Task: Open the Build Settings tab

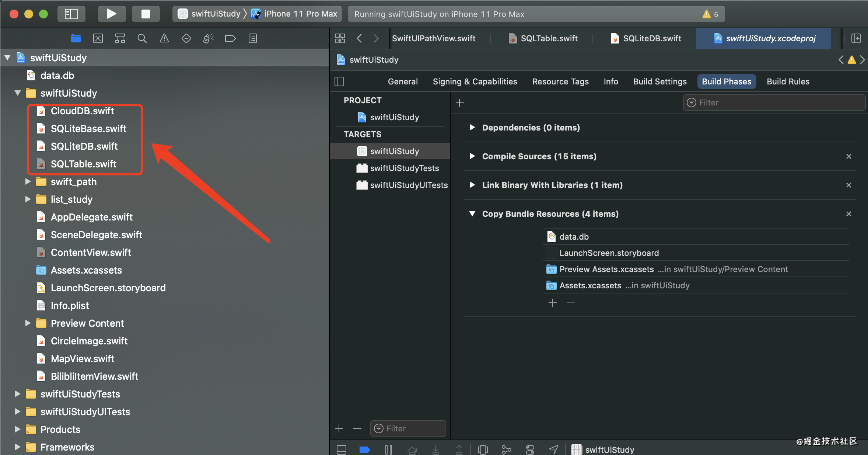Action: point(660,81)
